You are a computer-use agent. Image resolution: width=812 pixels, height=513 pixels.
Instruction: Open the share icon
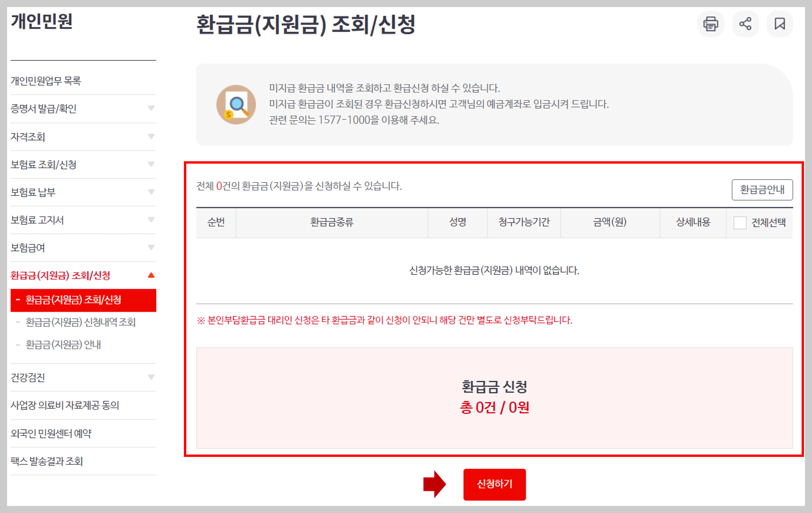tap(745, 24)
